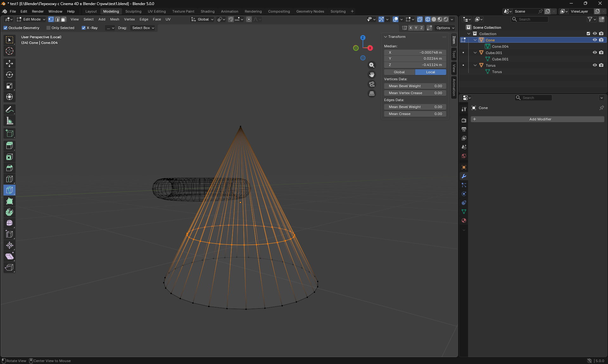Select the Knife tool in toolbar
The width and height of the screenshot is (608, 364).
pos(9,190)
